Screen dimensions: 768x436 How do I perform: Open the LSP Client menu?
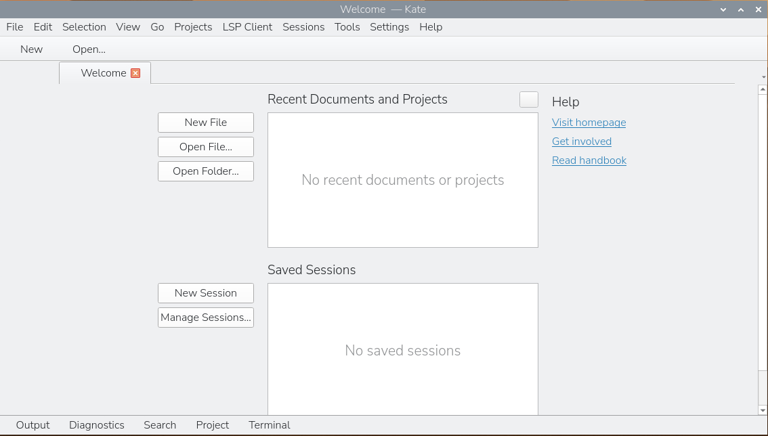(245, 27)
